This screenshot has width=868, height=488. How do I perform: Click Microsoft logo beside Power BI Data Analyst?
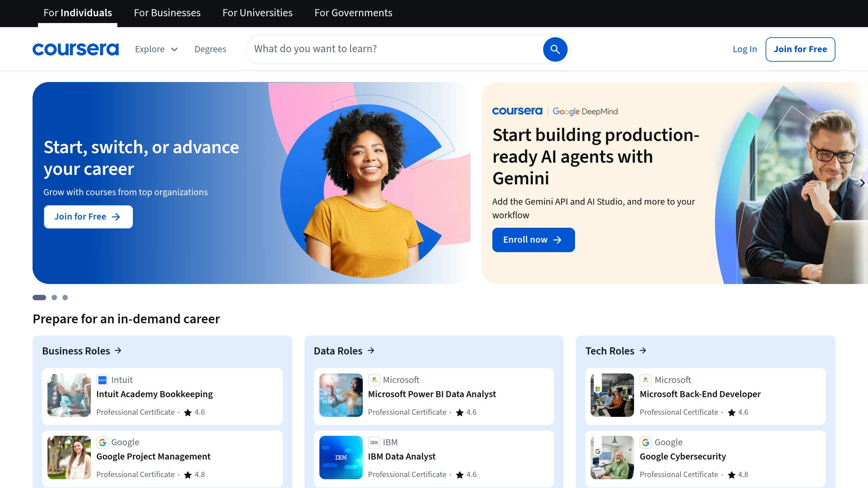click(x=374, y=380)
